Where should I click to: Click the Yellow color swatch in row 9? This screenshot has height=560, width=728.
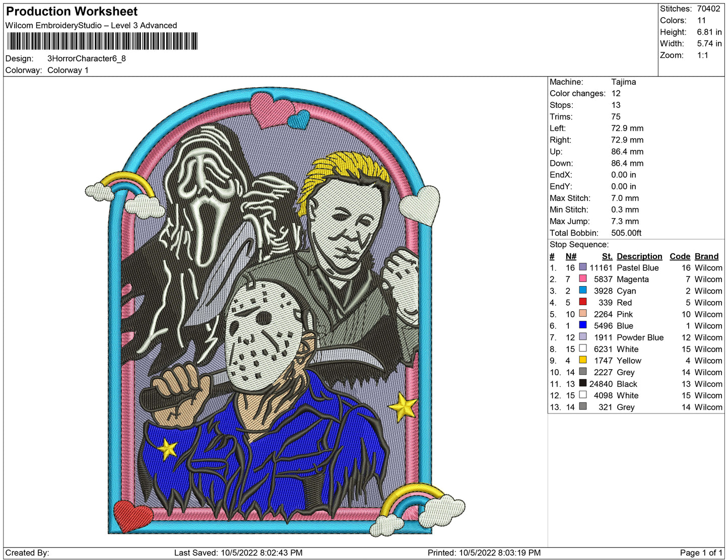(583, 360)
